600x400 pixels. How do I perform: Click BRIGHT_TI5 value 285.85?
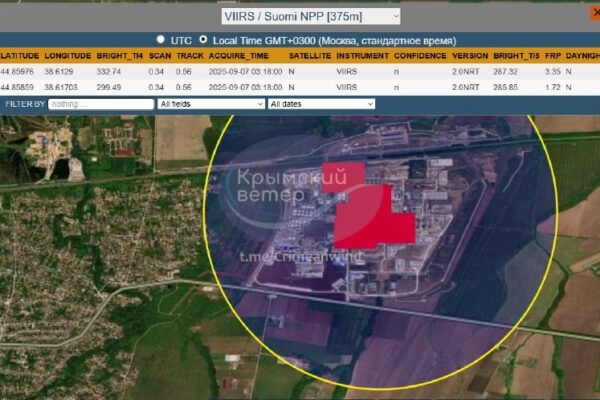(x=505, y=87)
